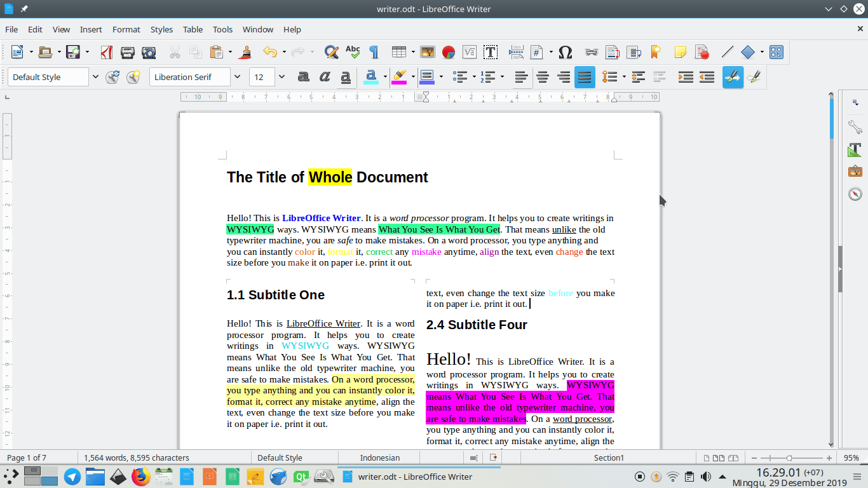Insert basic shape diamond
The width and height of the screenshot is (868, 488).
748,52
